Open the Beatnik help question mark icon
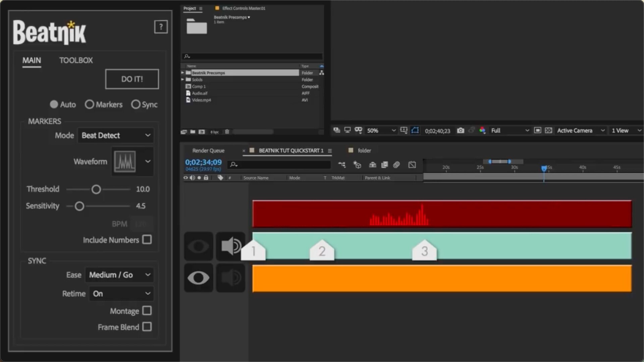644x362 pixels. (x=161, y=27)
